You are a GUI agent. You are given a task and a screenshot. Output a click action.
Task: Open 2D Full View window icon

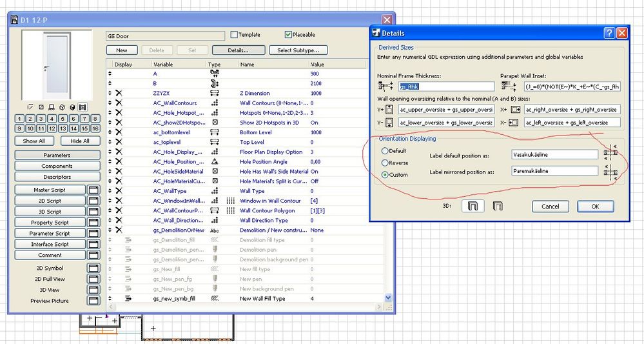(93, 279)
